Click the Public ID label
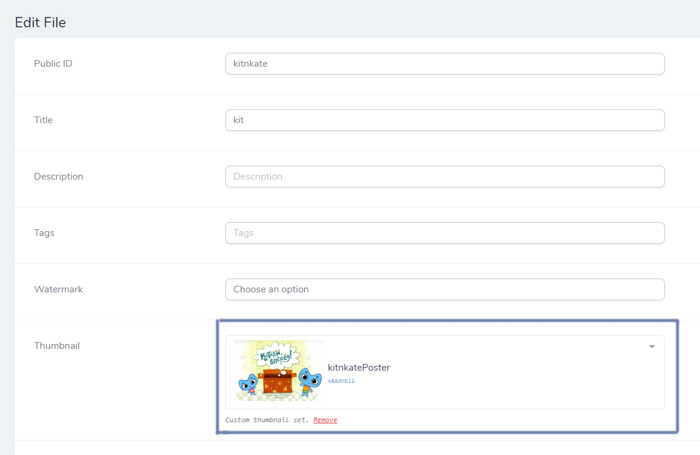The height and width of the screenshot is (455, 700). (53, 63)
